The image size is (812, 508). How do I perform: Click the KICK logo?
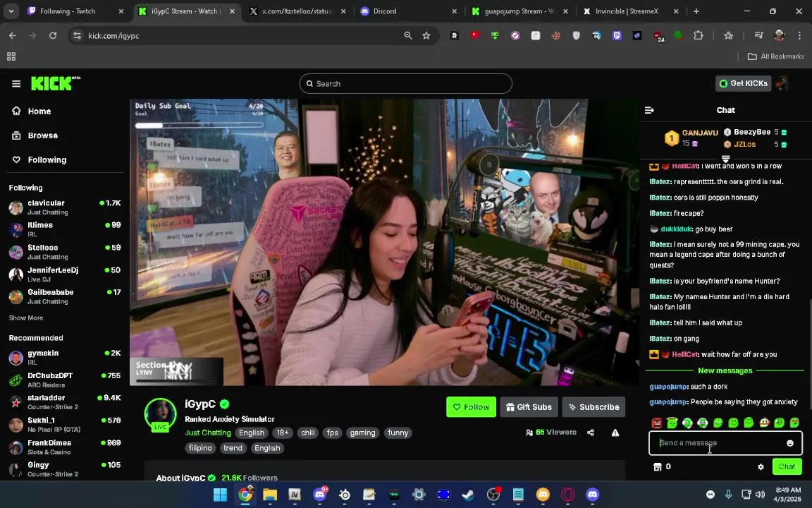pyautogui.click(x=56, y=83)
